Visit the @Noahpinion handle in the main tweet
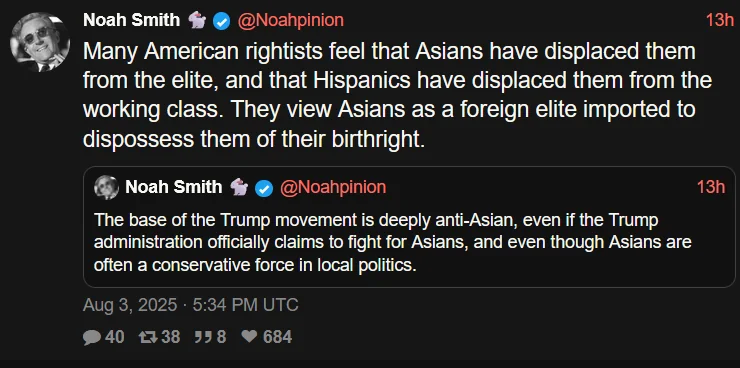The width and height of the screenshot is (740, 368). point(290,21)
